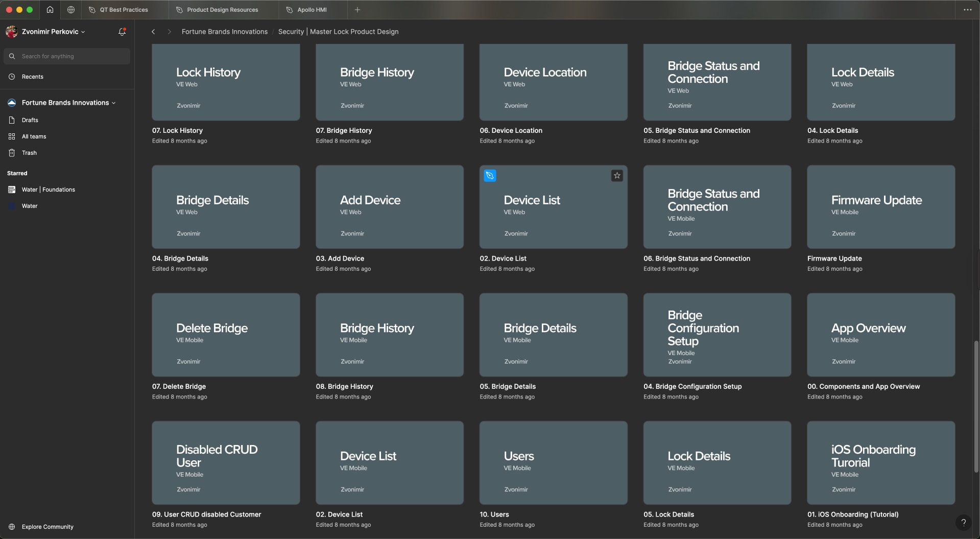The image size is (980, 539).
Task: Click '01. iOS Onboarding (Tutorial)' title
Action: tap(853, 514)
